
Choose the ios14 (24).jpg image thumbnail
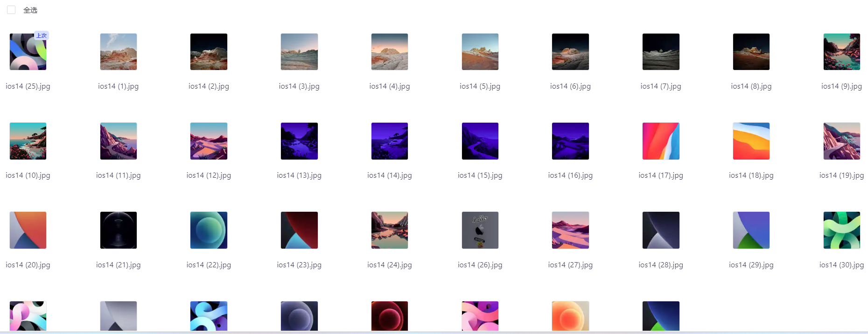[390, 230]
